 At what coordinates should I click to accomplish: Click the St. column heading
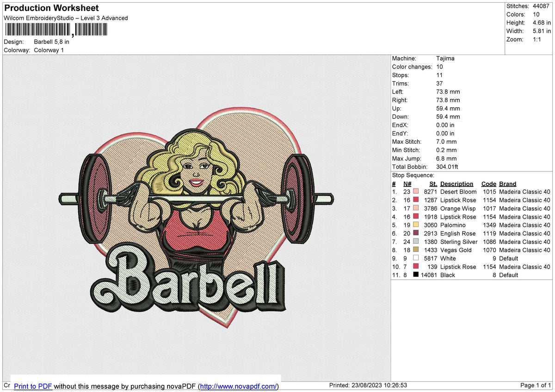pos(433,184)
